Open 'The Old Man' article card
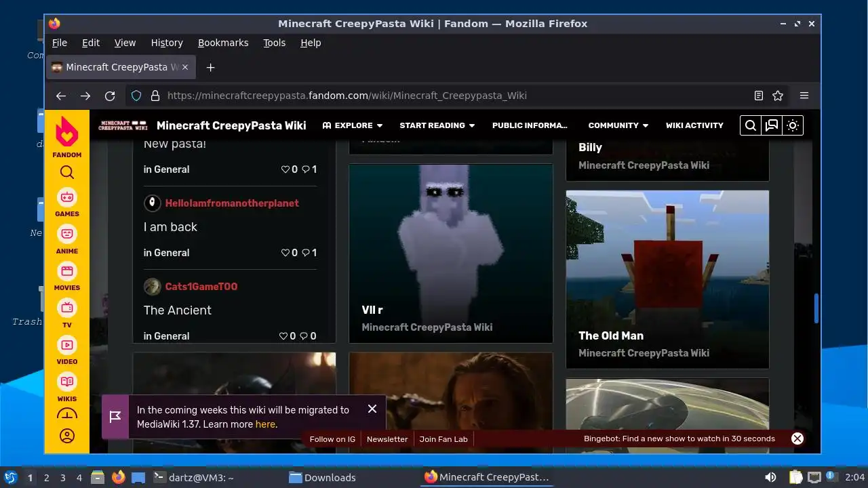The height and width of the screenshot is (488, 868). tap(667, 279)
